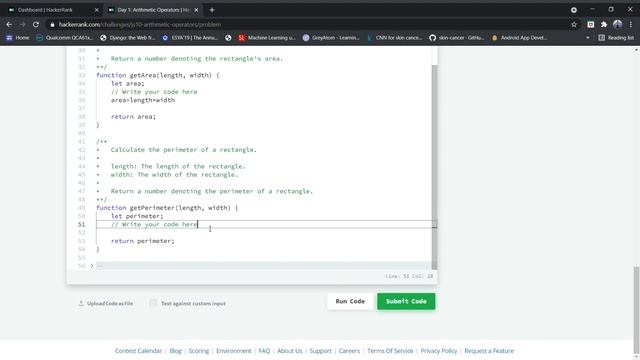The image size is (640, 360).
Task: Click the extension icon left of puzzle
Action: tap(591, 24)
